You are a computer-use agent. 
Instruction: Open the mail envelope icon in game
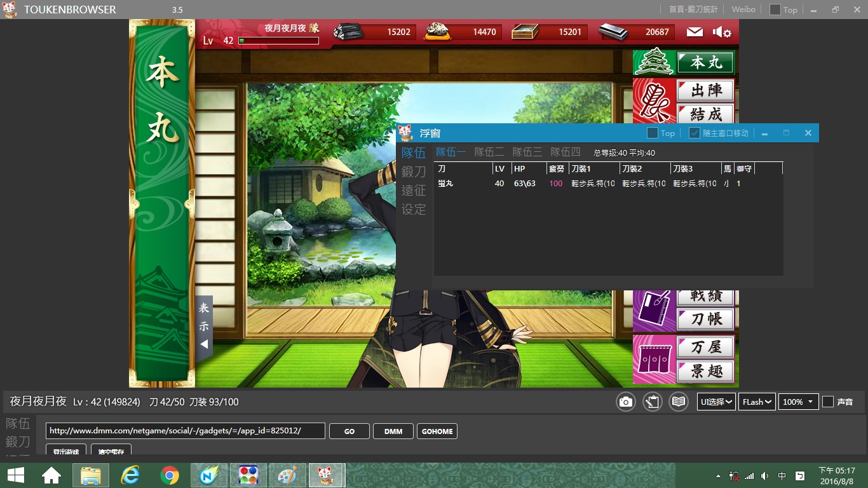click(x=695, y=32)
